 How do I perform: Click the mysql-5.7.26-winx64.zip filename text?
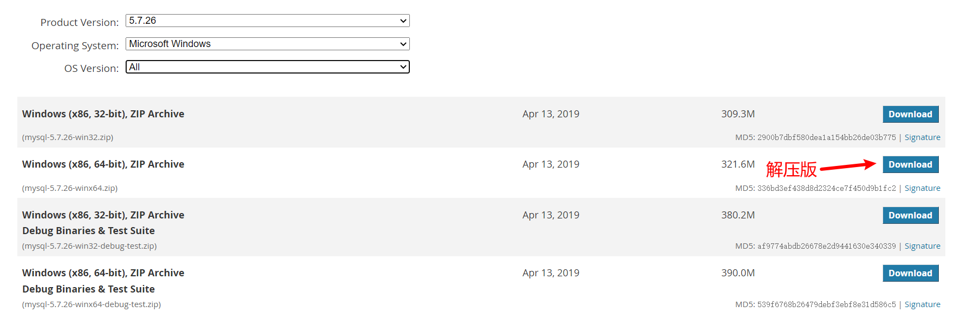(x=70, y=188)
